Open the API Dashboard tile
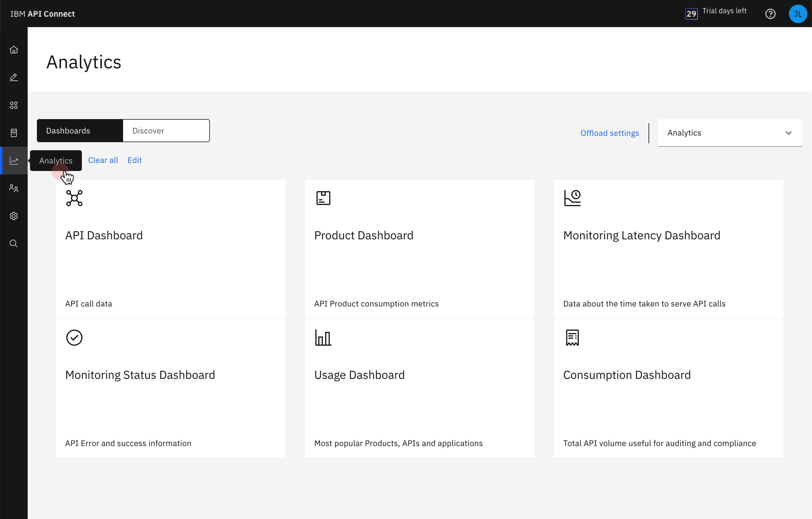This screenshot has width=812, height=519. tap(170, 249)
